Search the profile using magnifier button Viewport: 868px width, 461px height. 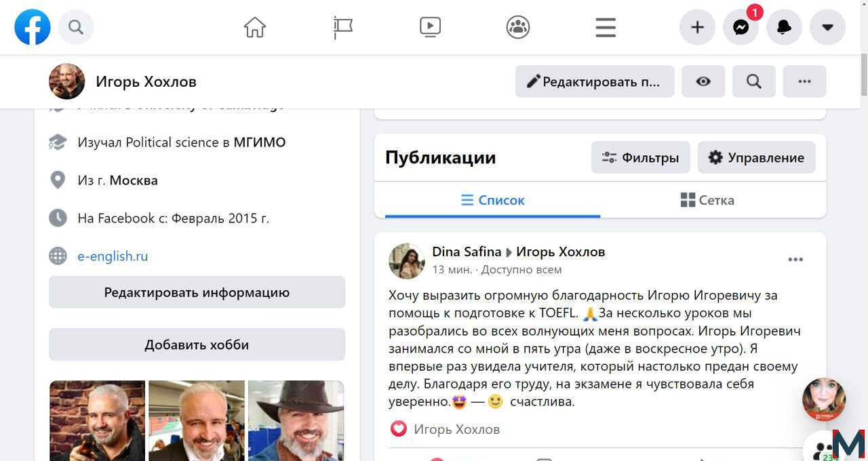[x=754, y=81]
